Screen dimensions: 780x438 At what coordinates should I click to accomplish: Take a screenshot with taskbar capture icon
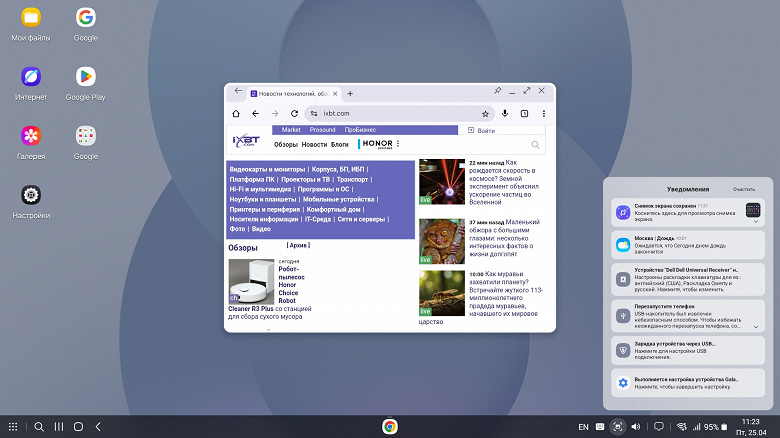tap(617, 427)
